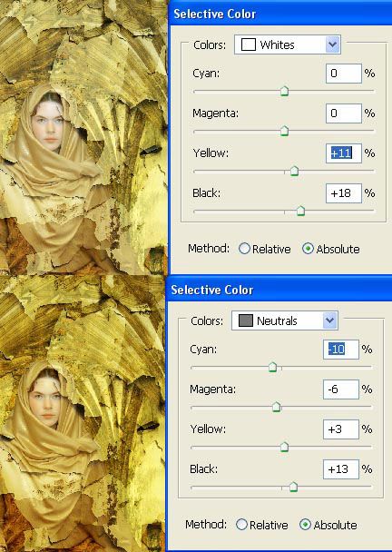Image resolution: width=392 pixels, height=552 pixels.
Task: Click the woman's face in the lower preview
Action: [45, 399]
